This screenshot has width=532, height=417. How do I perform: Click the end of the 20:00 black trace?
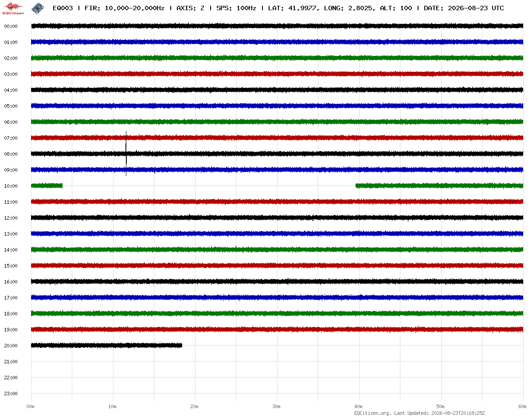(181, 345)
